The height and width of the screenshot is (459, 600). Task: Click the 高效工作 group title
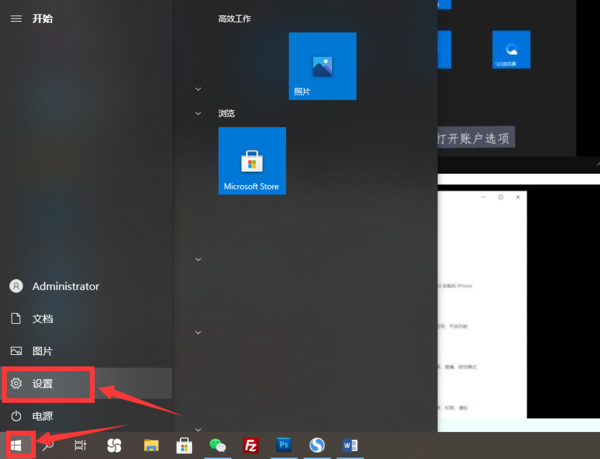pos(235,18)
